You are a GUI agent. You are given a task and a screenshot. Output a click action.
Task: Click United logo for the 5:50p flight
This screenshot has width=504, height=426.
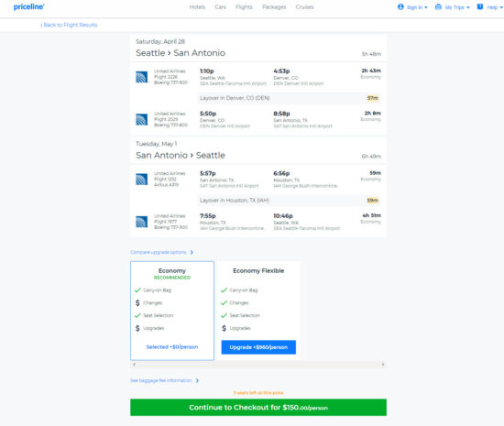click(141, 119)
